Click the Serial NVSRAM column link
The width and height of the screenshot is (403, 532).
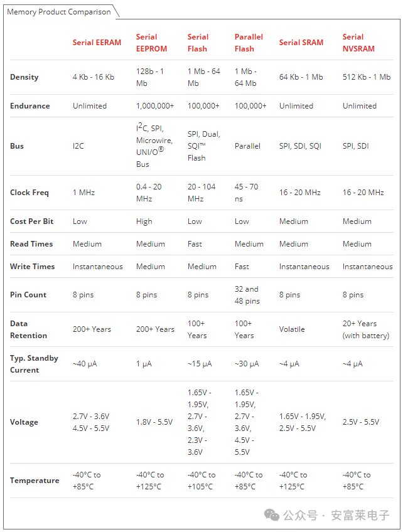click(x=358, y=43)
